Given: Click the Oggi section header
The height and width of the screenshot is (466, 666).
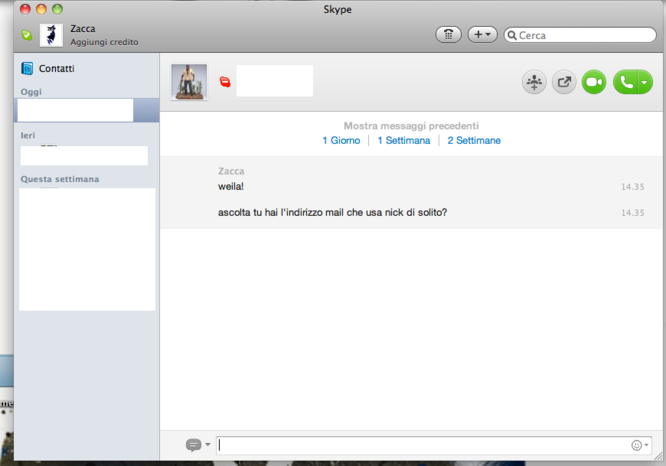Looking at the screenshot, I should (31, 92).
